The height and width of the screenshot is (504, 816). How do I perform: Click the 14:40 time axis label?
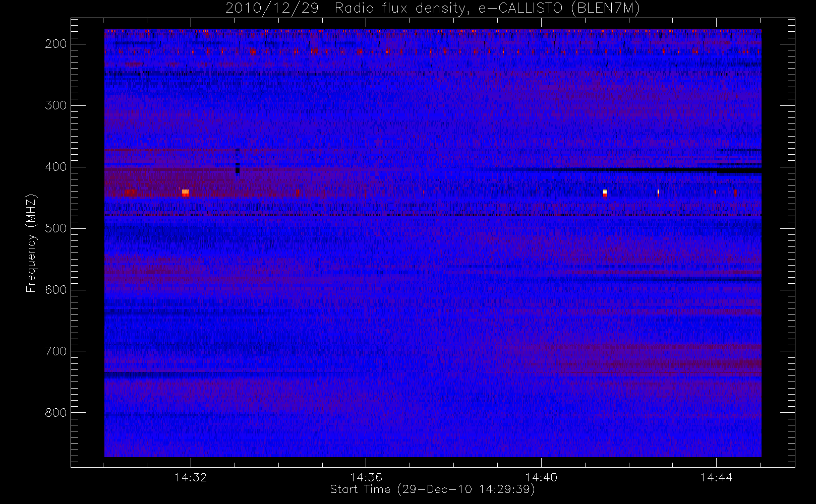(x=541, y=477)
